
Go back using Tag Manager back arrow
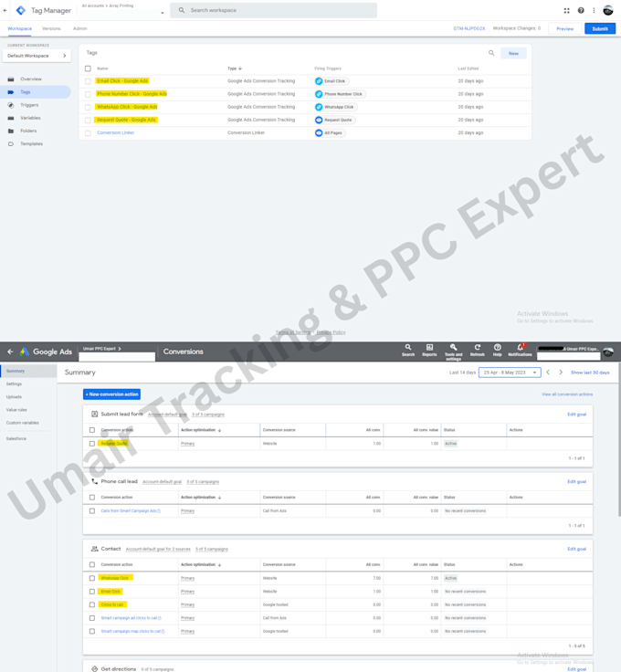click(5, 10)
